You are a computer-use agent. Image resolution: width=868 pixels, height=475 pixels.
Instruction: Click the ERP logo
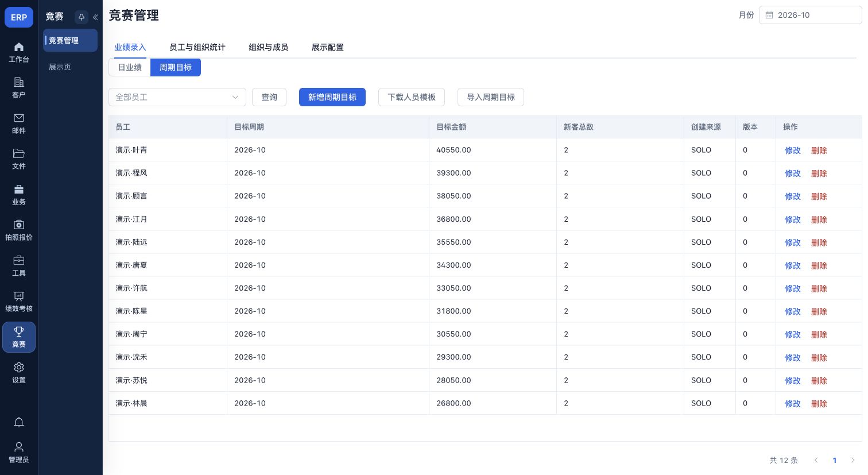(x=19, y=17)
